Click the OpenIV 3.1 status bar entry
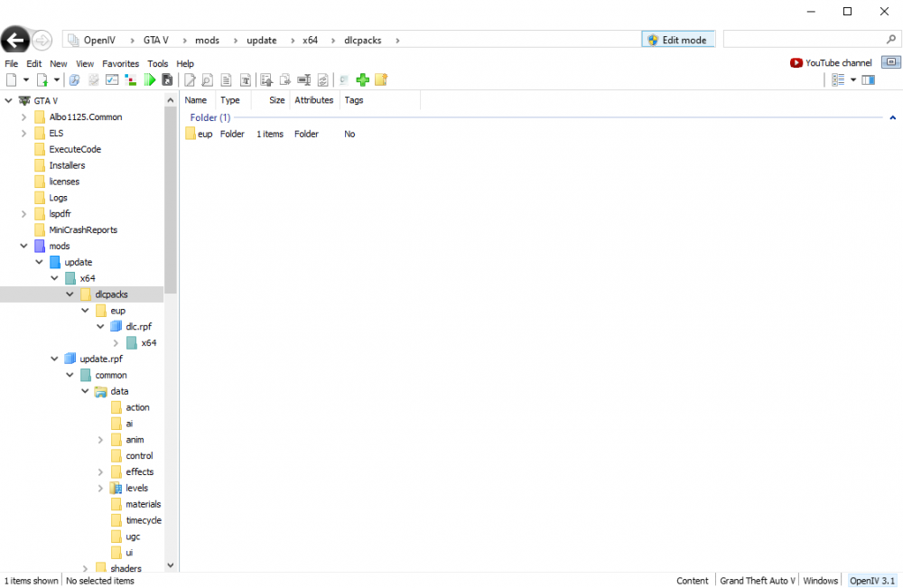Viewport: 903px width, 588px height. pyautogui.click(x=872, y=581)
